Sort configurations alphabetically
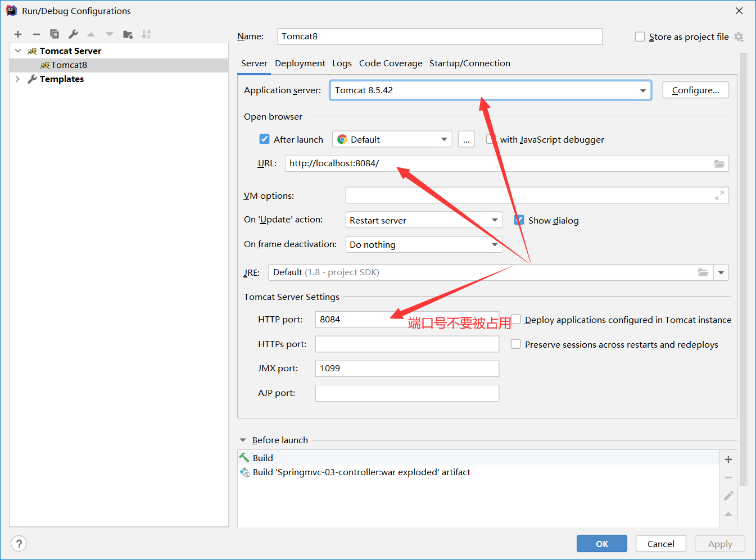756x560 pixels. pyautogui.click(x=146, y=34)
